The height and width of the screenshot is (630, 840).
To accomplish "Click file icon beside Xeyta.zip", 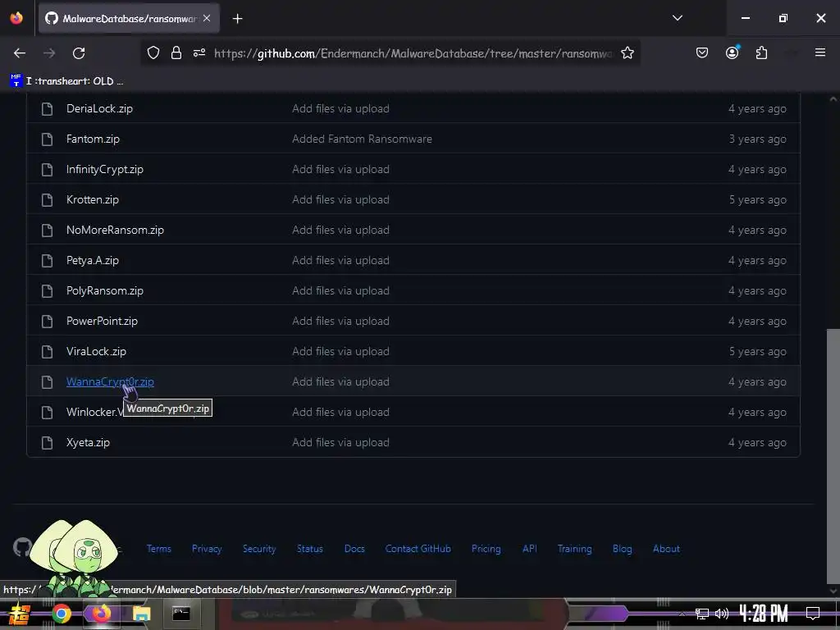I will coord(47,442).
